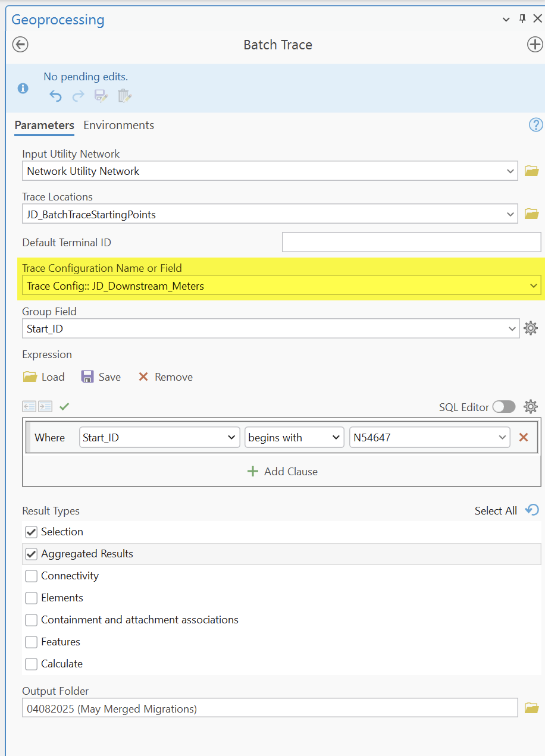
Task: Discard edits with the trash icon
Action: pyautogui.click(x=124, y=95)
